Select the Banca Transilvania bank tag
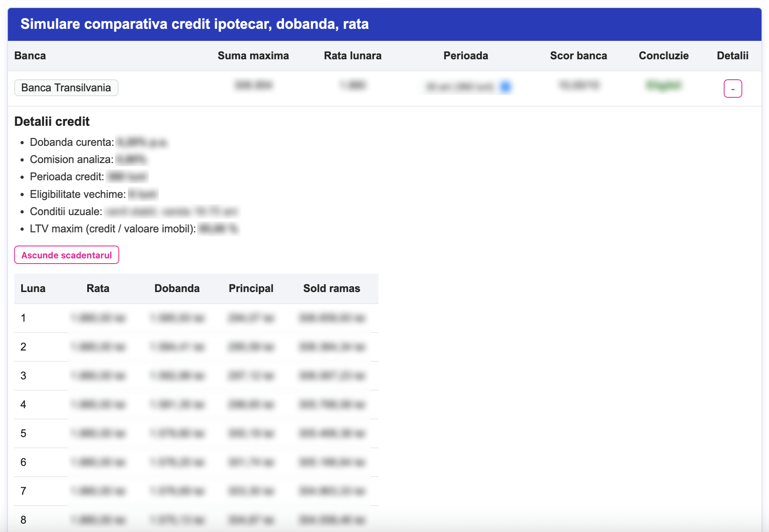769x532 pixels. pos(66,88)
